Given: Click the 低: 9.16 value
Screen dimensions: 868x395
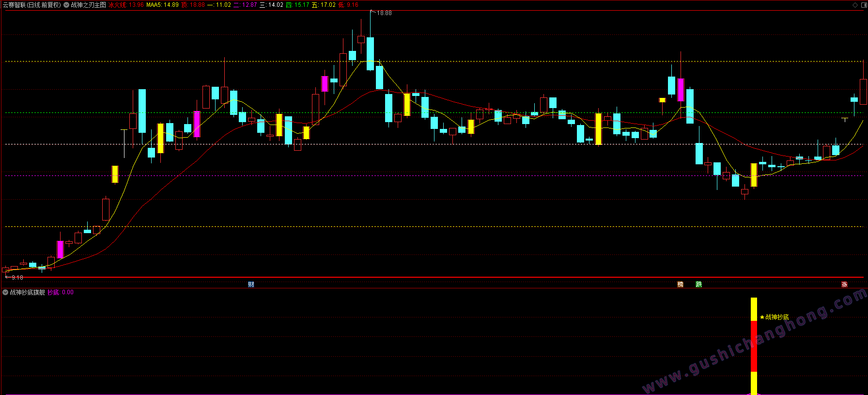Looking at the screenshot, I should 348,5.
